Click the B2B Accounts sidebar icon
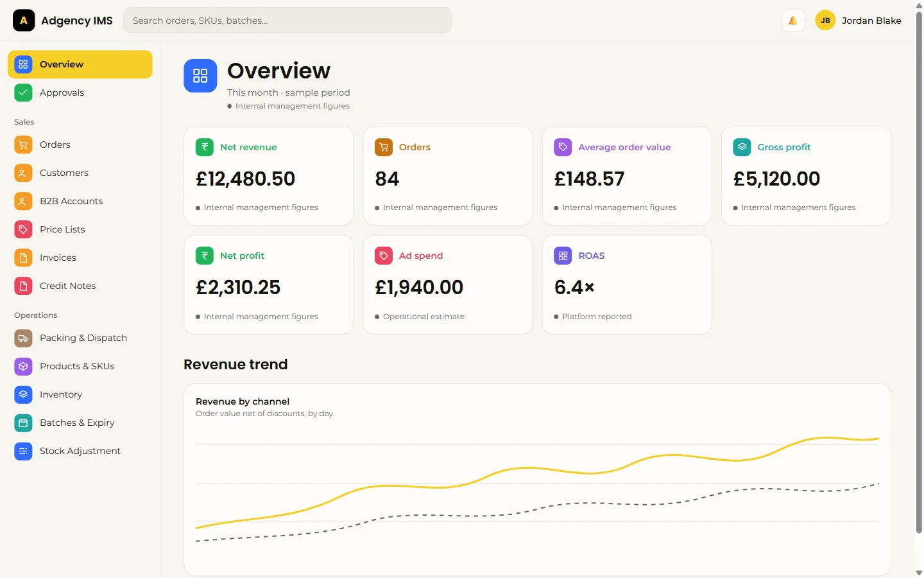The image size is (924, 578). 23,202
